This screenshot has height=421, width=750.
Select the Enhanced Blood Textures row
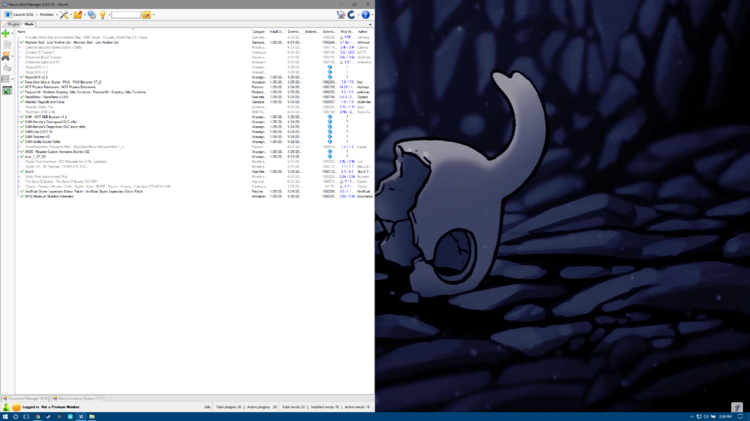coord(194,57)
